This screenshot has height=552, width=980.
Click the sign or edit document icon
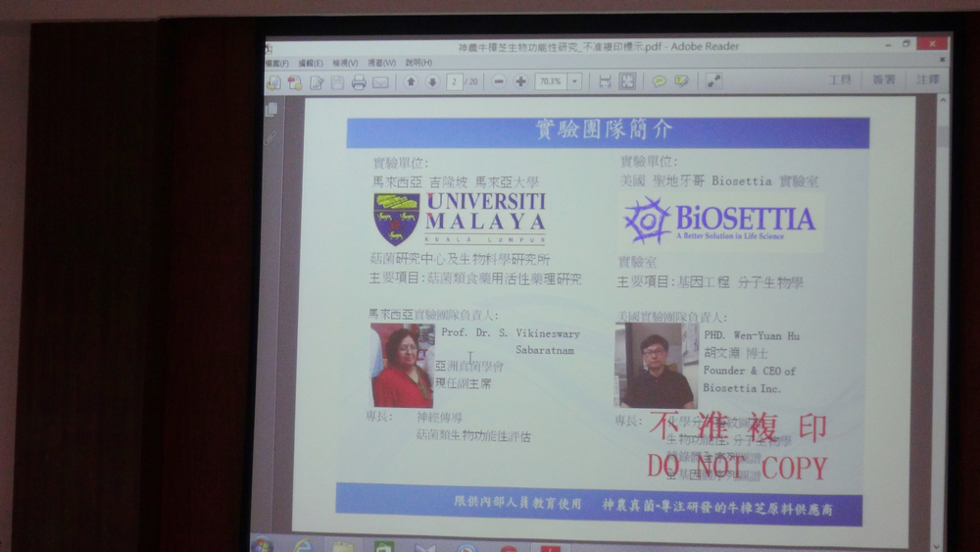point(317,82)
